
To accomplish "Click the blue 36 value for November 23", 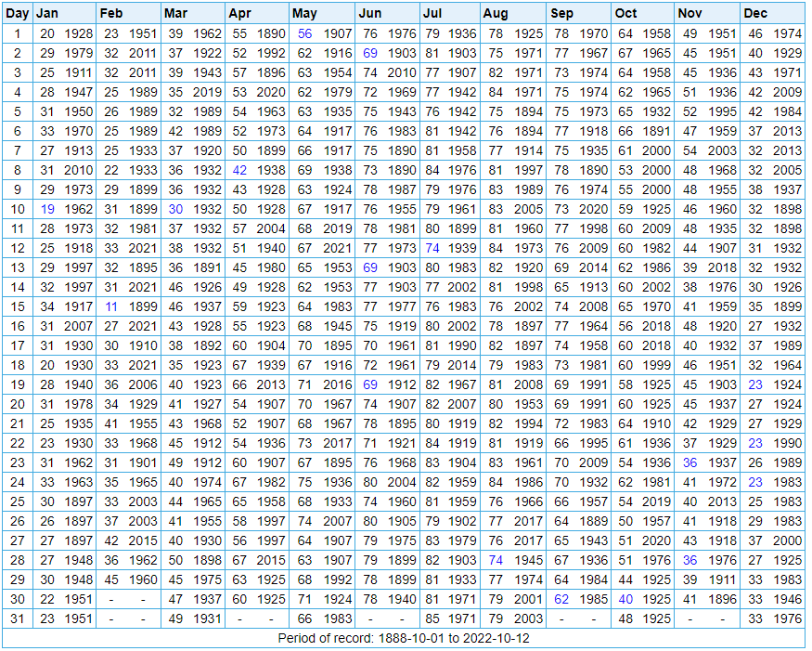I will [690, 462].
